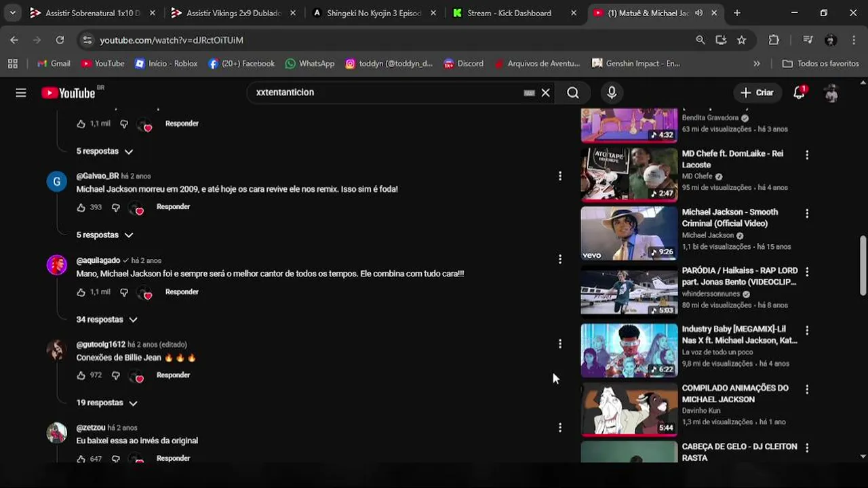Open the Gmail bookmark
Image resolution: width=868 pixels, height=488 pixels.
(54, 64)
